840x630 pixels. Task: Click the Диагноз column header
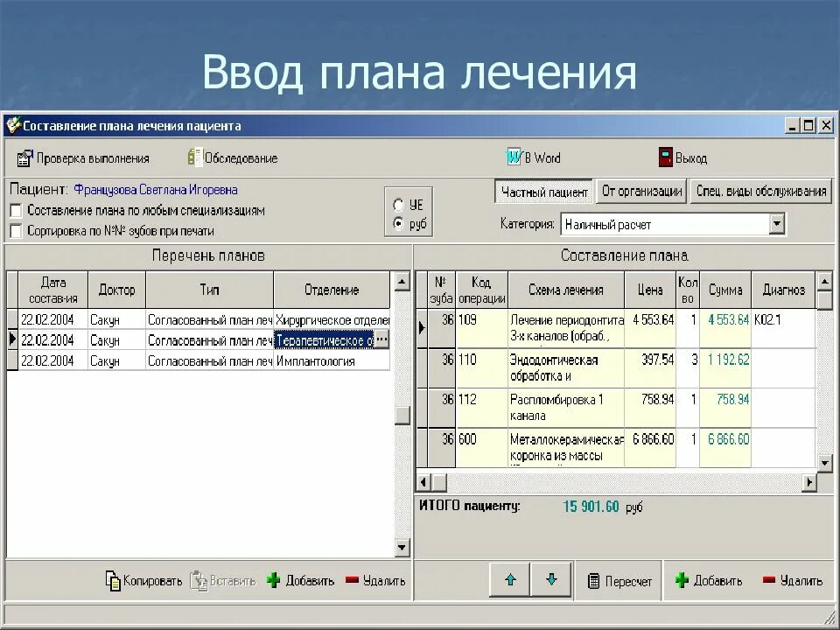[x=784, y=290]
